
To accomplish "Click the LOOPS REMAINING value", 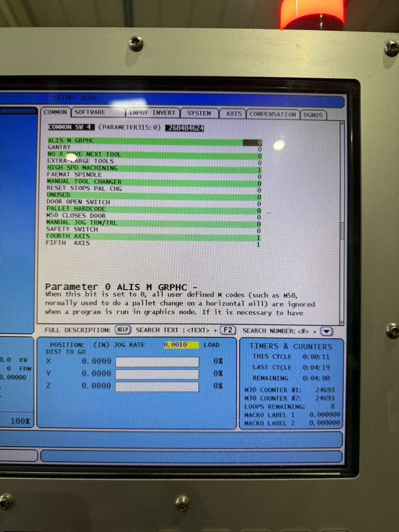I will 332,406.
